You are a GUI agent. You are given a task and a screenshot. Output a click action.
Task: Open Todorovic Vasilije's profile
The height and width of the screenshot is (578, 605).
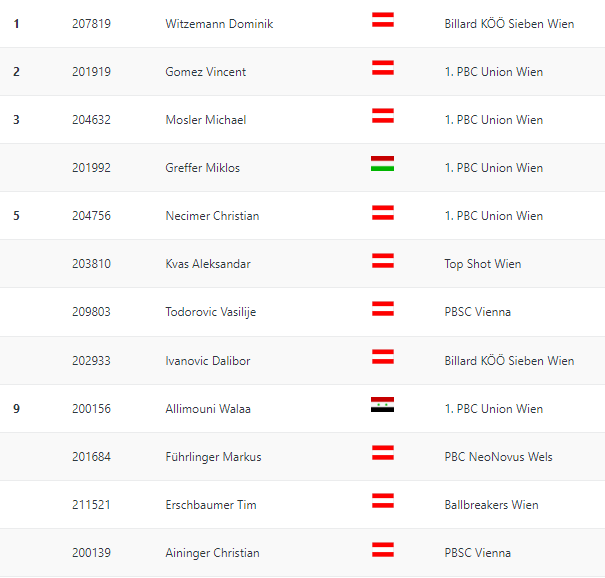(x=211, y=312)
